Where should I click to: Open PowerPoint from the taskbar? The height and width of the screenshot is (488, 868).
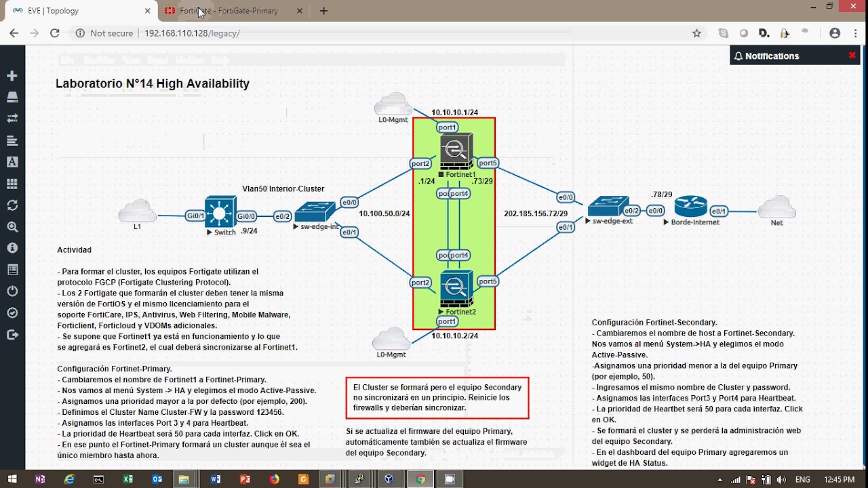[245, 479]
